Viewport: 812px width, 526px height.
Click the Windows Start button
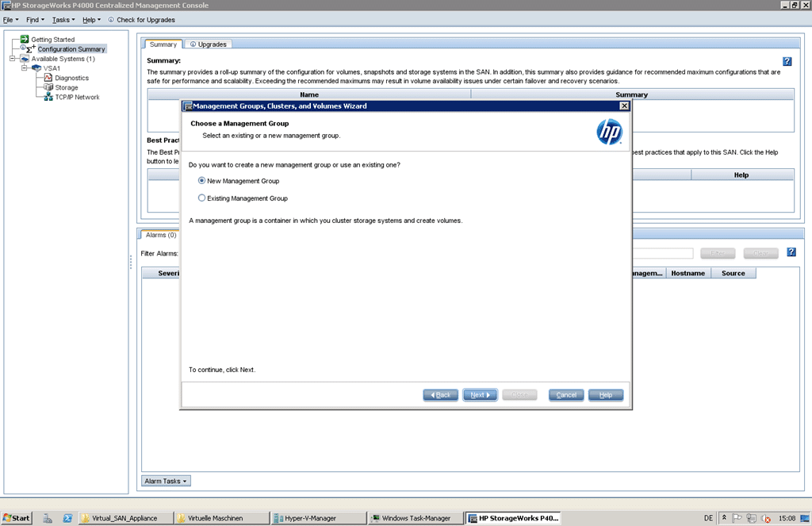(17, 518)
